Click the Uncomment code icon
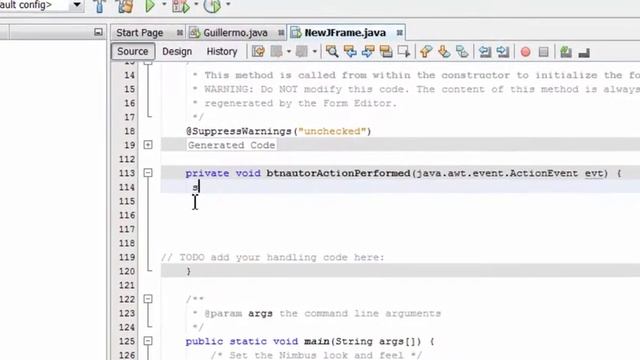Viewport: 640px width, 360px height. (x=584, y=52)
